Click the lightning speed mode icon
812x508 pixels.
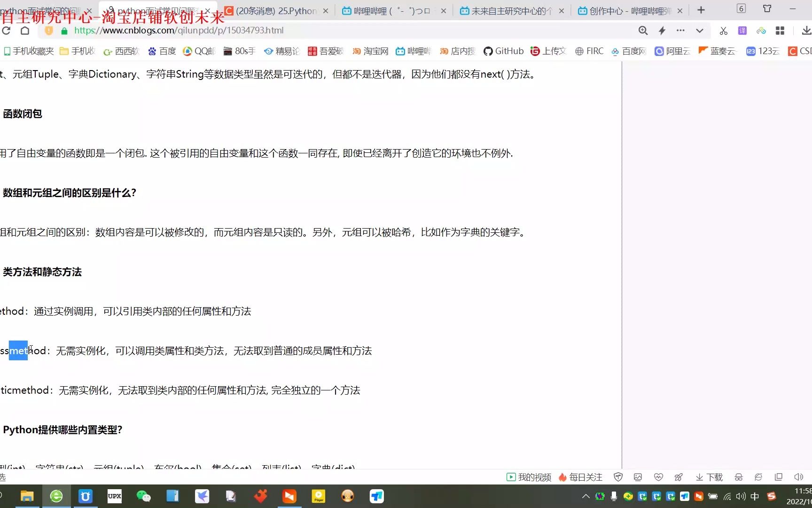pos(662,30)
